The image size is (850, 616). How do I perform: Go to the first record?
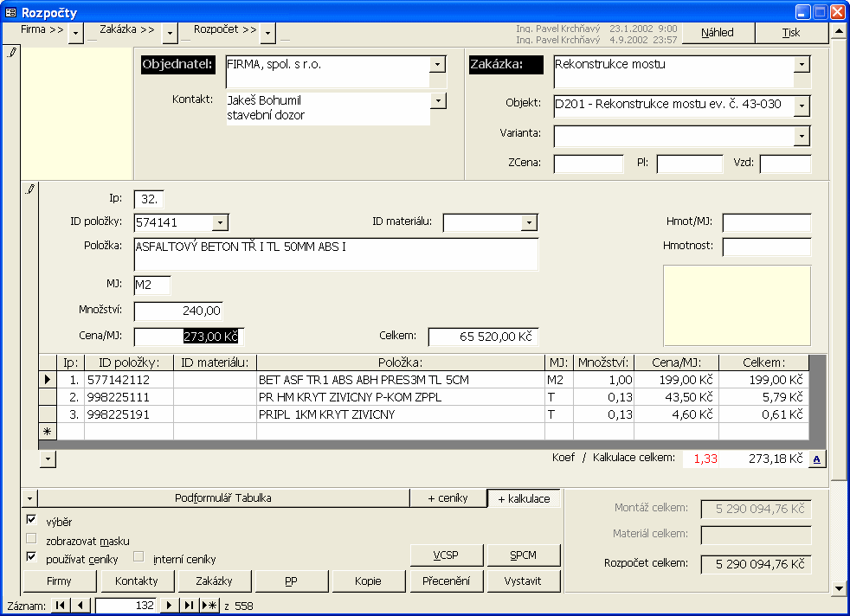coord(61,606)
